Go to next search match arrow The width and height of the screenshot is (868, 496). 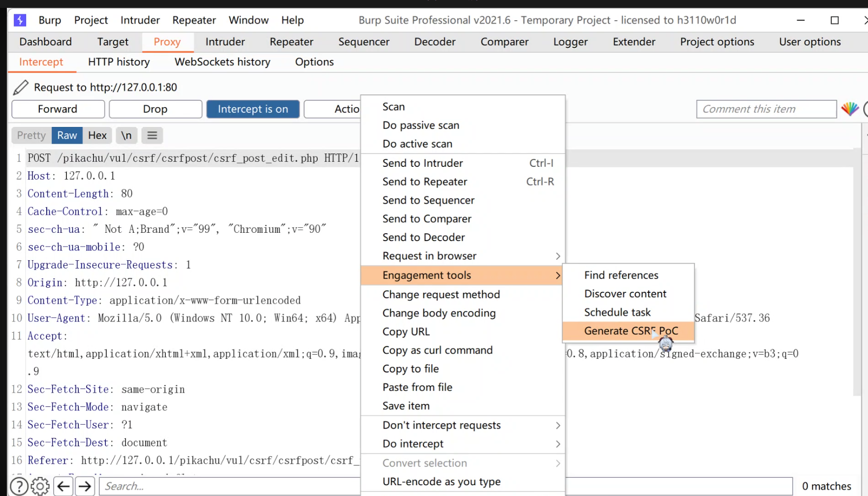[85, 486]
